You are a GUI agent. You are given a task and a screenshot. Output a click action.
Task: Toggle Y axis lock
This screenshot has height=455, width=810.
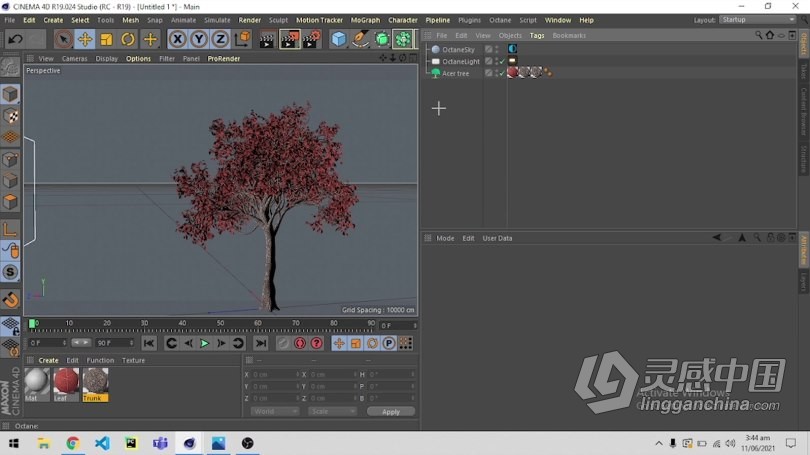(199, 39)
